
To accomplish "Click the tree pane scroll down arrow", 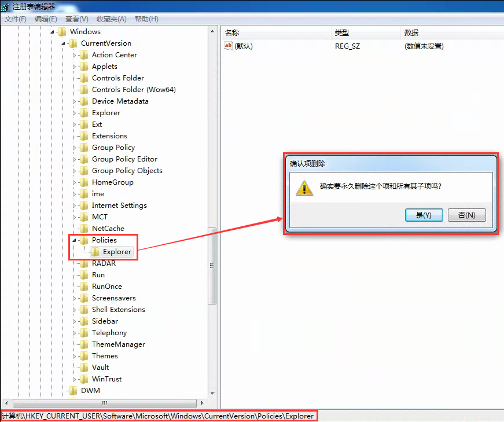I will click(x=212, y=394).
